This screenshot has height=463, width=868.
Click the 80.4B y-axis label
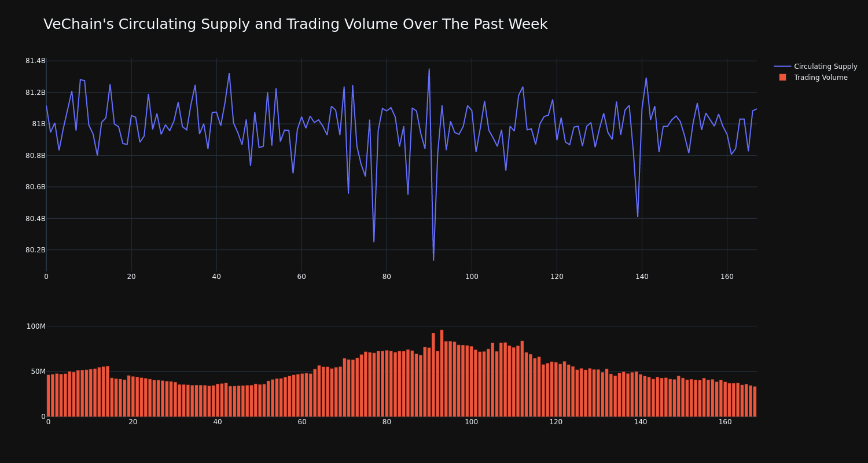(35, 219)
